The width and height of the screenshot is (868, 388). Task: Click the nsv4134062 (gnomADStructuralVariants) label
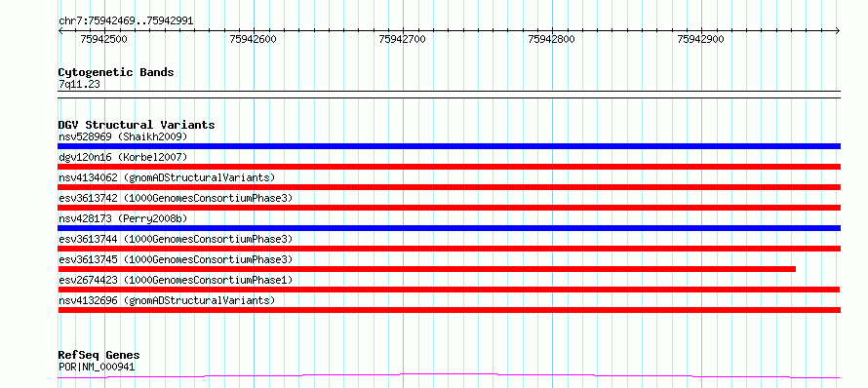coord(167,177)
